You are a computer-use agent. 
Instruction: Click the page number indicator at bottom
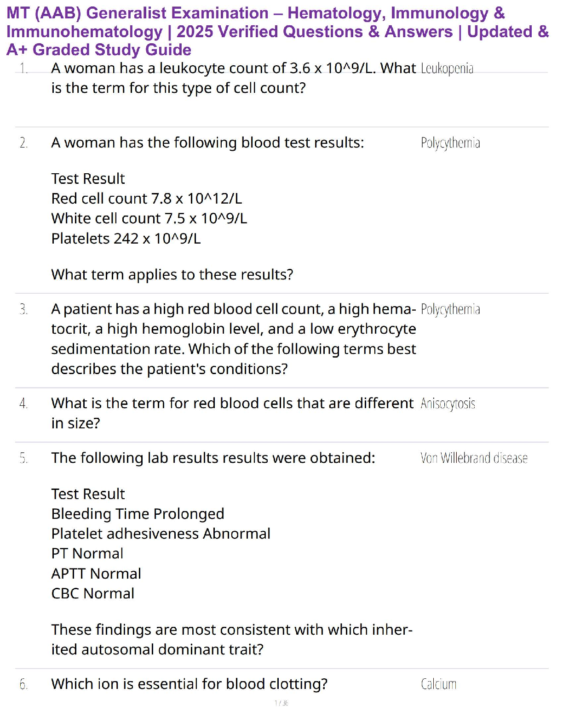click(281, 703)
